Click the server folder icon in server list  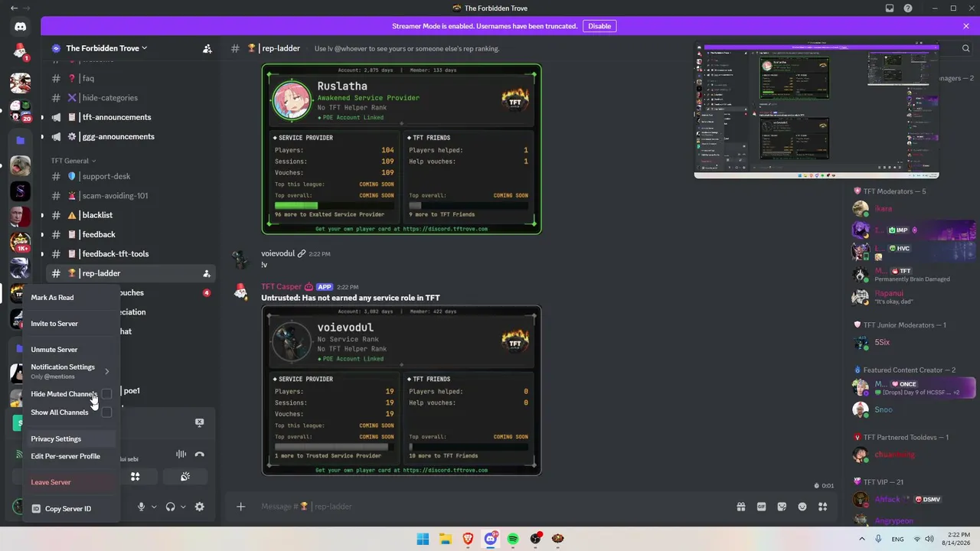(20, 141)
